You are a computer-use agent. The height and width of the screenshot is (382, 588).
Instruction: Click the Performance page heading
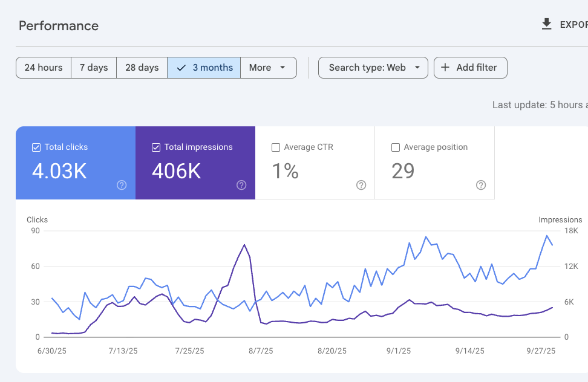59,26
